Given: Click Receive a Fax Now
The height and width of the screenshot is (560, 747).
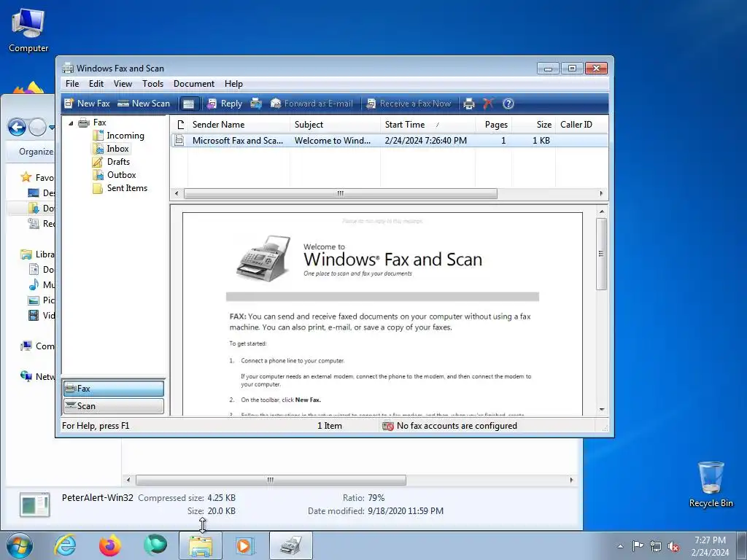Looking at the screenshot, I should (409, 104).
